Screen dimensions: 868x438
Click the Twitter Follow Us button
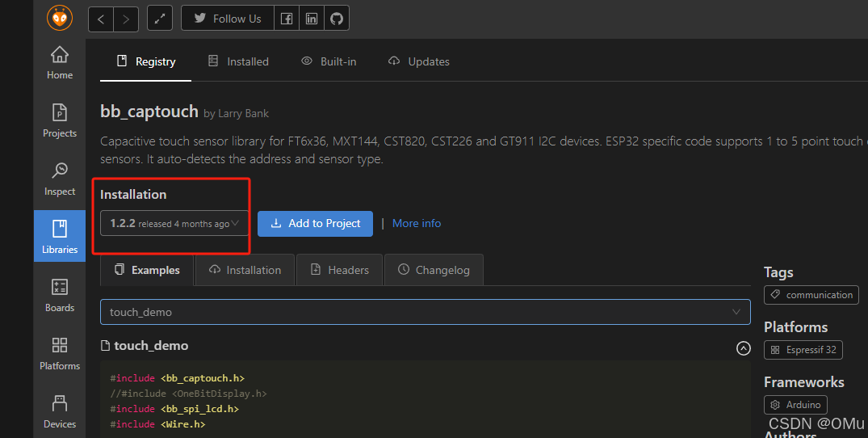coord(228,19)
